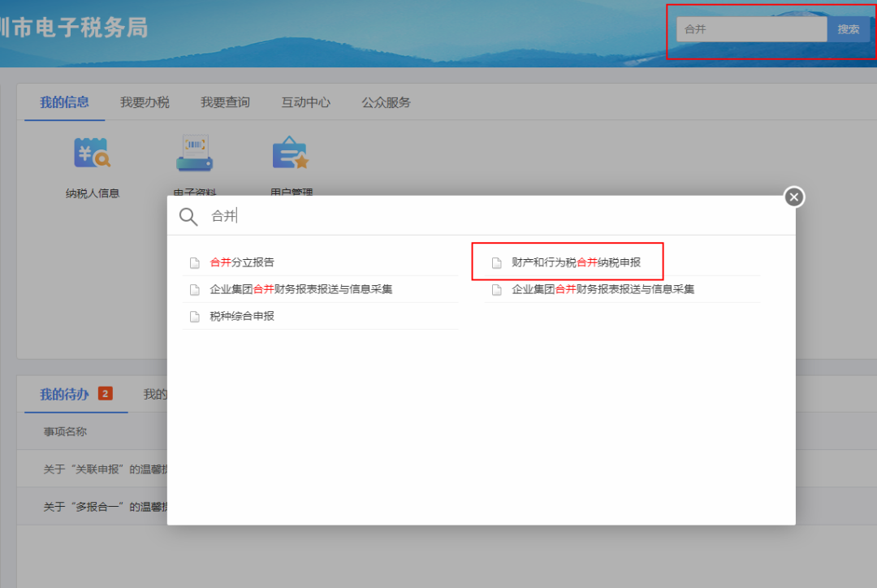
Task: Open the 公众服务 tab
Action: [386, 102]
